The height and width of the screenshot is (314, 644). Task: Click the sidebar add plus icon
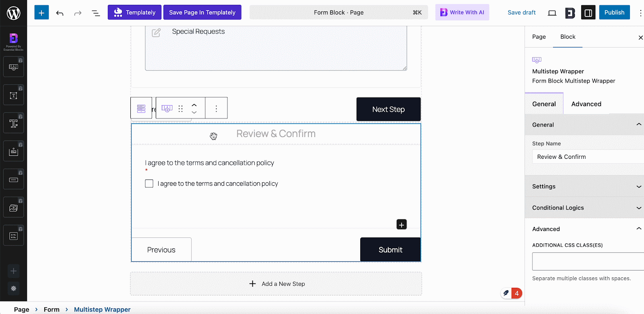click(14, 271)
